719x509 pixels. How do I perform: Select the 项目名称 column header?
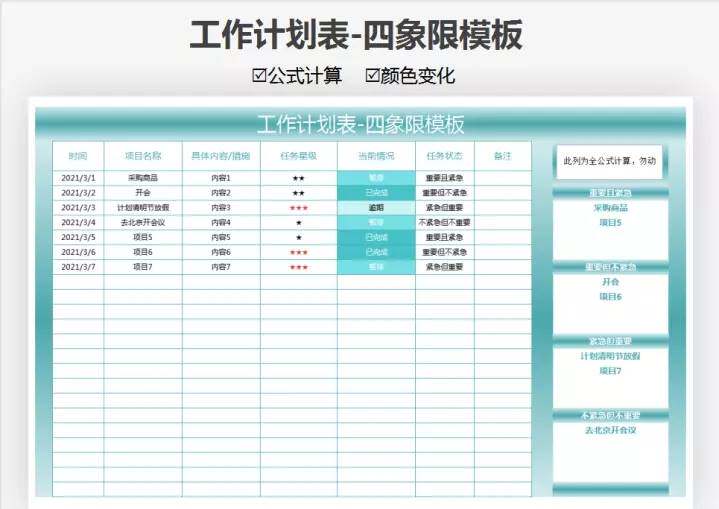point(143,156)
